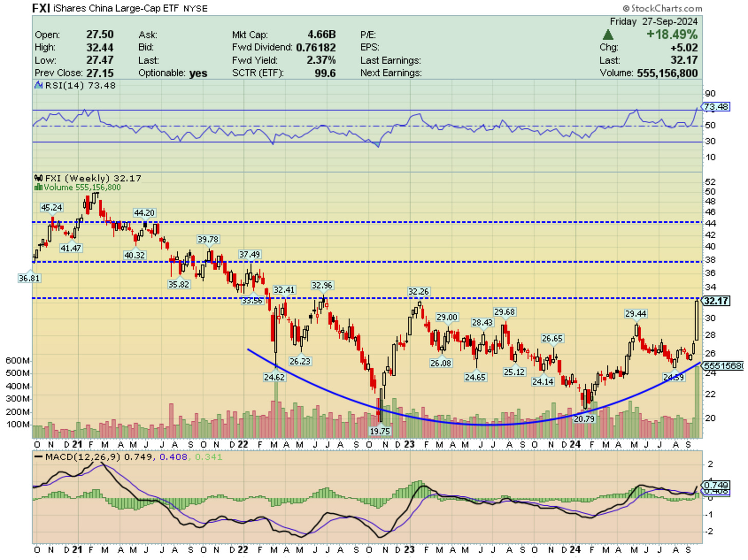
Task: Click the 29.68 peak price label
Action: click(x=504, y=312)
